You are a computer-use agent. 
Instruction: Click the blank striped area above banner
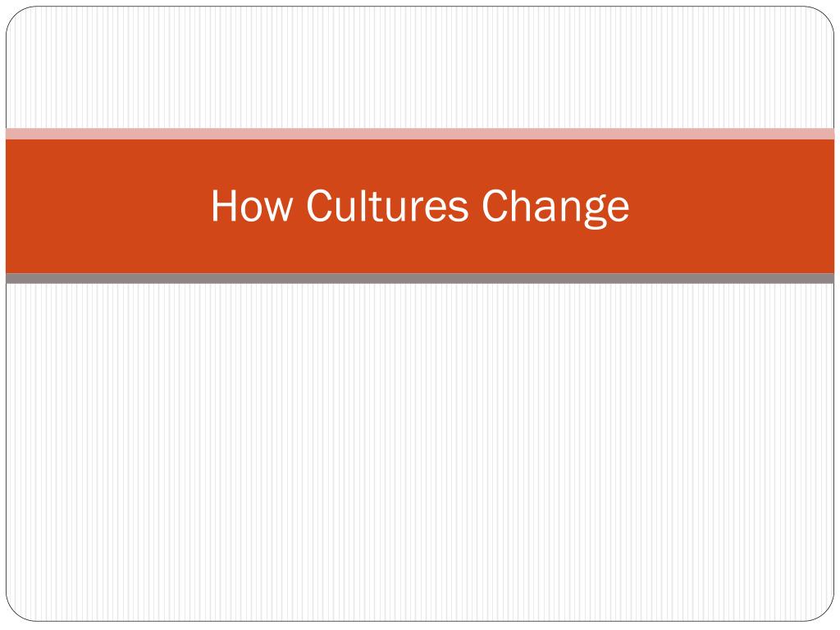point(420,67)
